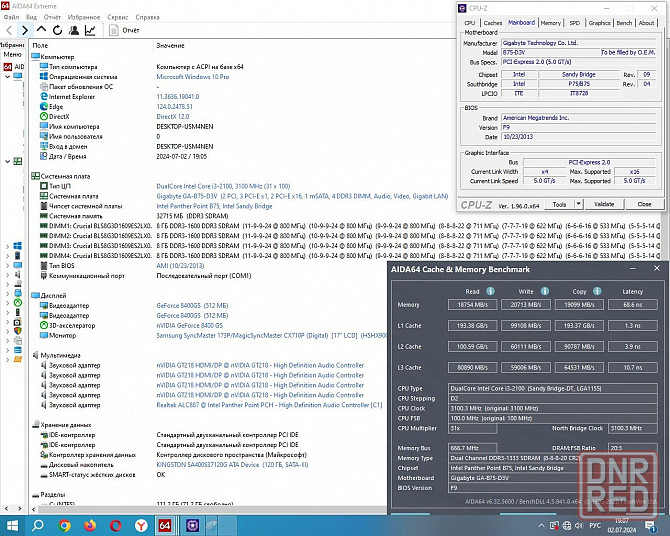Open the user icon in AIDA64 toolbar
This screenshot has height=536, width=670.
(x=73, y=31)
